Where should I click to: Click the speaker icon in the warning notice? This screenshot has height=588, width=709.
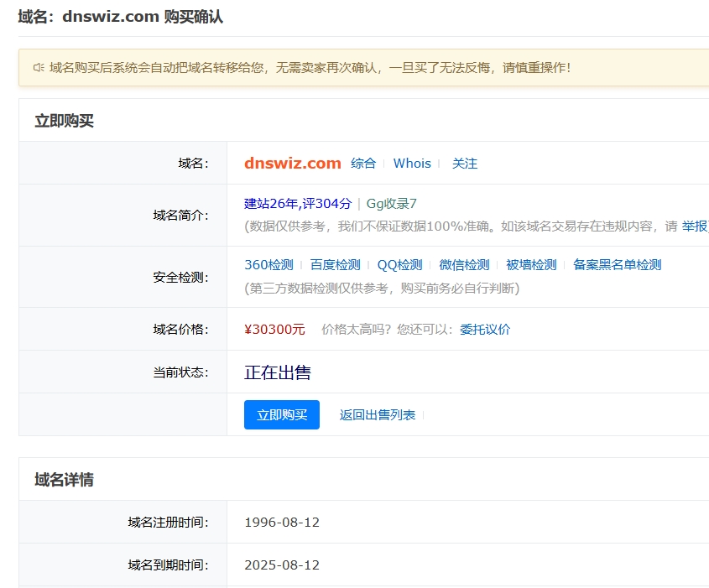click(x=39, y=67)
